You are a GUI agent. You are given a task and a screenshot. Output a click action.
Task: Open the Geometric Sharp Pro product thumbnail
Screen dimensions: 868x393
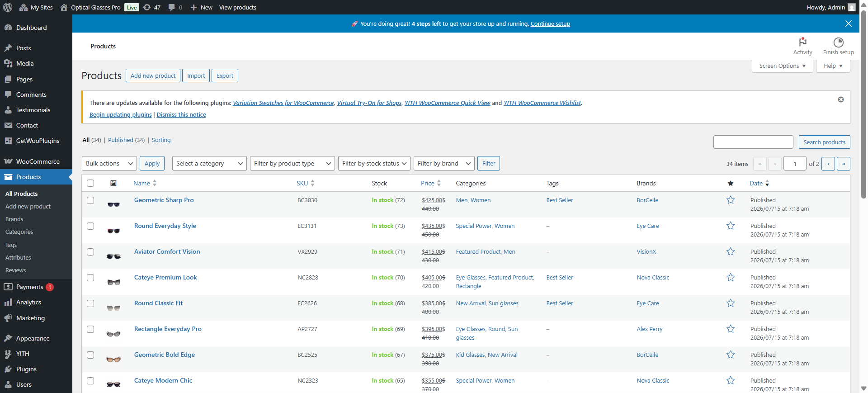113,204
